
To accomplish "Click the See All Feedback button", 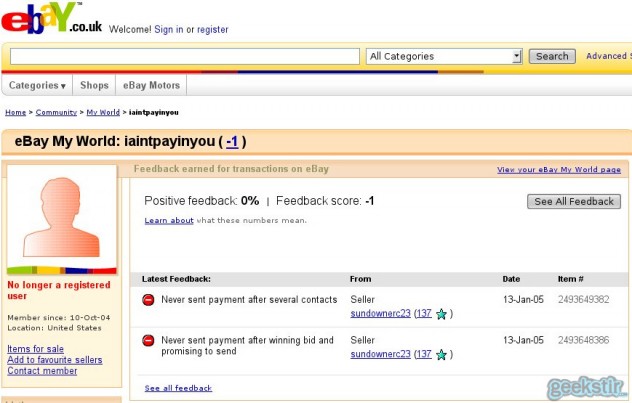I will (x=574, y=202).
